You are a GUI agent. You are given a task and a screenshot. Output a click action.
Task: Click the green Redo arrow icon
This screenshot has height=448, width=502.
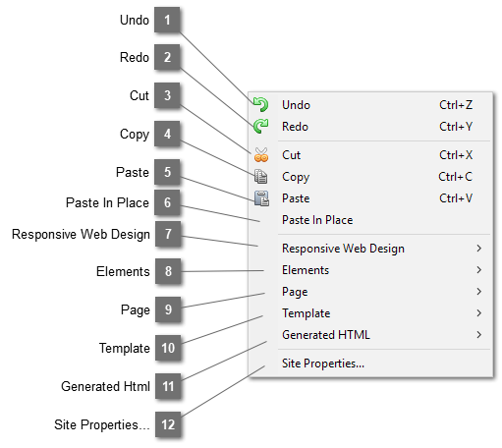[x=260, y=126]
